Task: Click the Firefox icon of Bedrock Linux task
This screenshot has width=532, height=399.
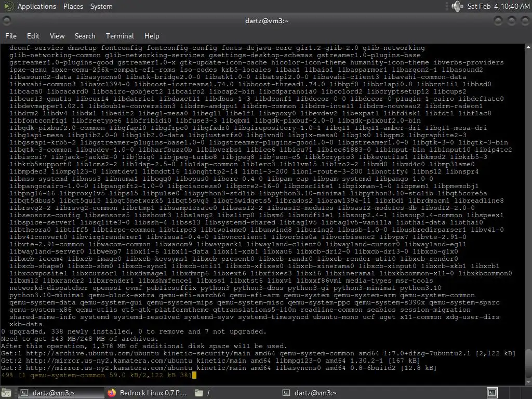Action: coord(112,393)
